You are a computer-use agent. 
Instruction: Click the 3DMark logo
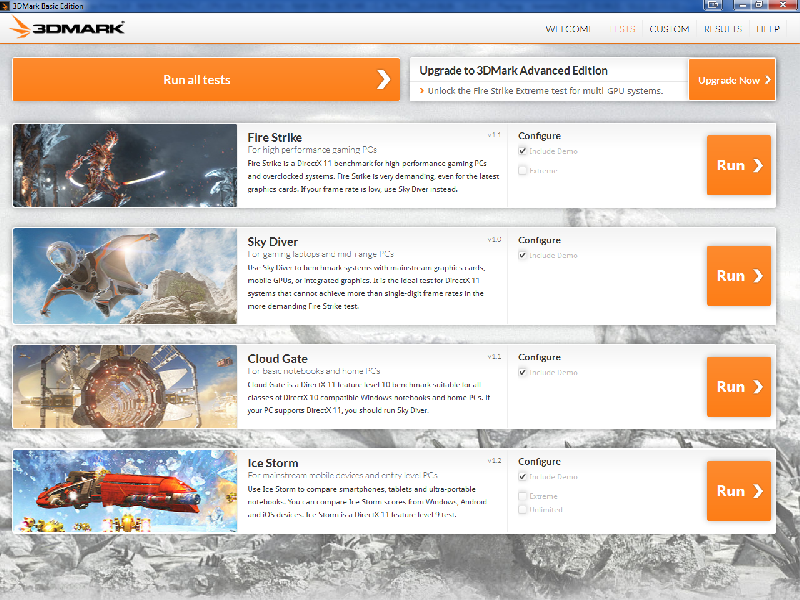point(67,27)
